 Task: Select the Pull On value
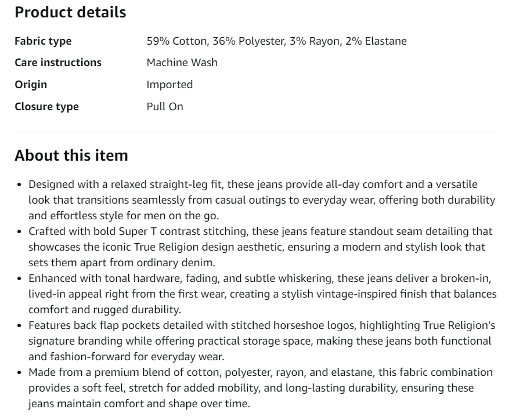coord(165,107)
